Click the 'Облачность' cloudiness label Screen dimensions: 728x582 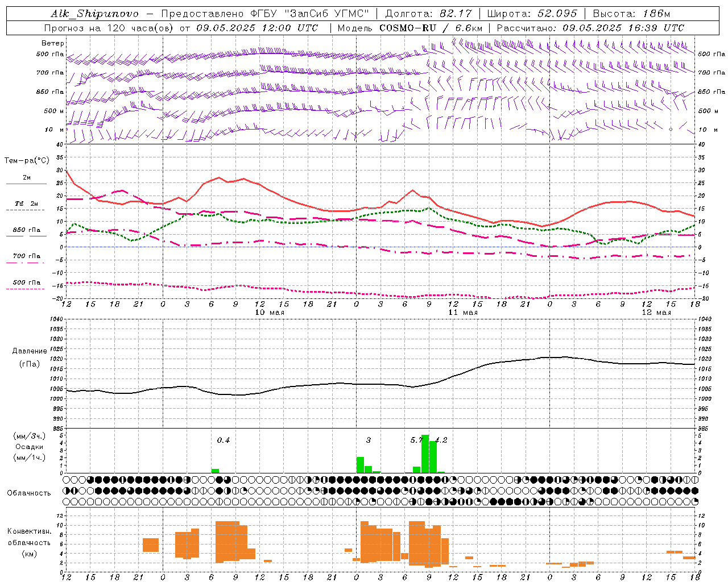coord(29,493)
